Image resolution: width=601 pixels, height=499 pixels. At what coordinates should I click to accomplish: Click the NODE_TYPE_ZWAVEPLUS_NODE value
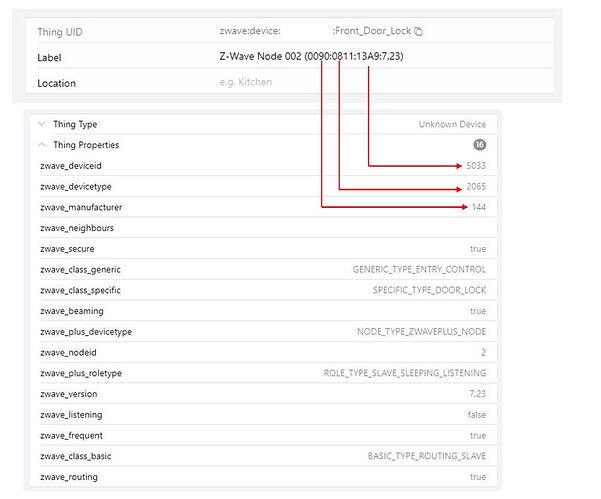pos(421,331)
